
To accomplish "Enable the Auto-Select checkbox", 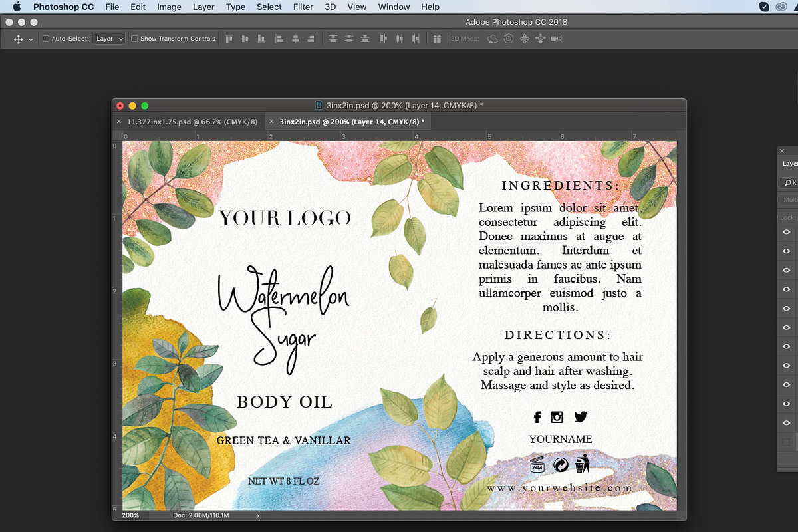I will coord(46,39).
